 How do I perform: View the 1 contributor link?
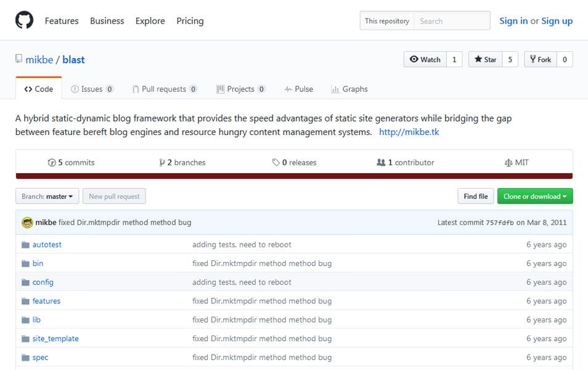[x=406, y=162]
